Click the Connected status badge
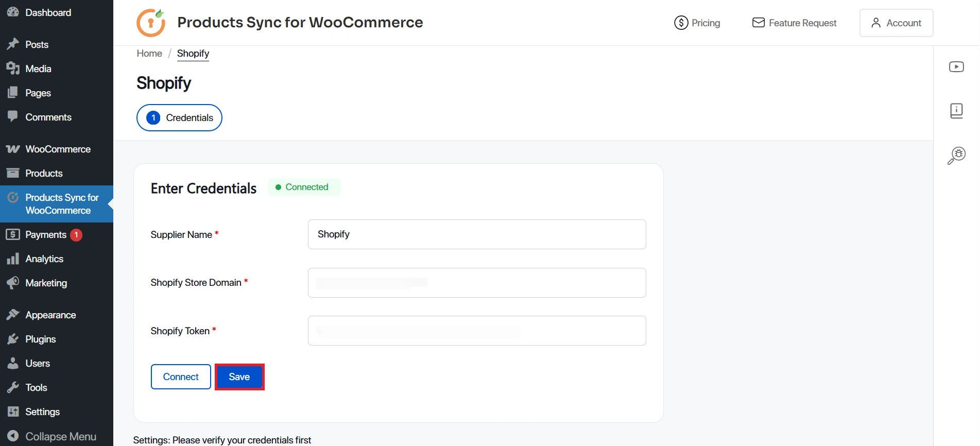The width and height of the screenshot is (980, 446). pyautogui.click(x=304, y=187)
